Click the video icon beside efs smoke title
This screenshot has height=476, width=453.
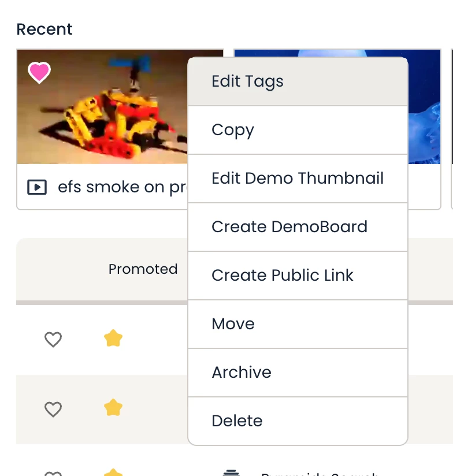(37, 187)
